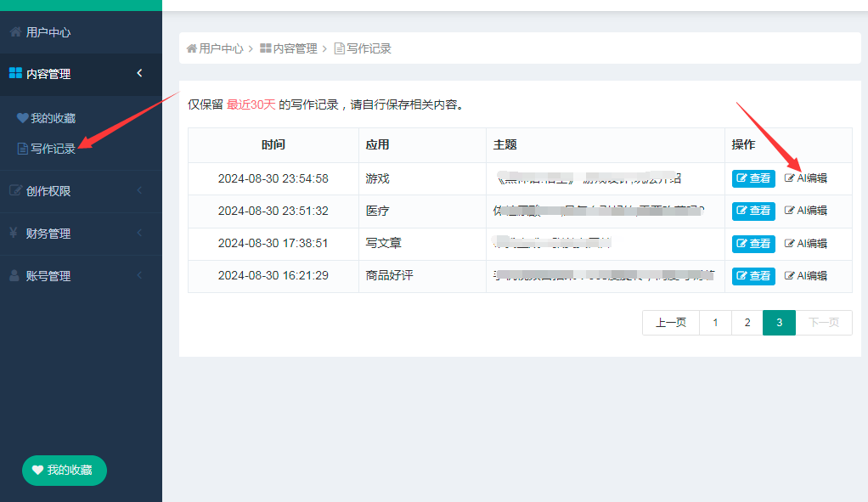Viewport: 868px width, 502px height.
Task: Click the user icon beside 账号管理
Action: click(x=15, y=276)
